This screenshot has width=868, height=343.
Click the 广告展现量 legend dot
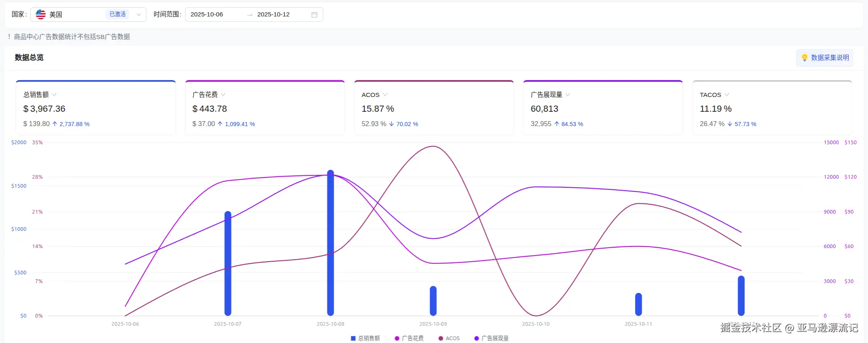point(477,338)
